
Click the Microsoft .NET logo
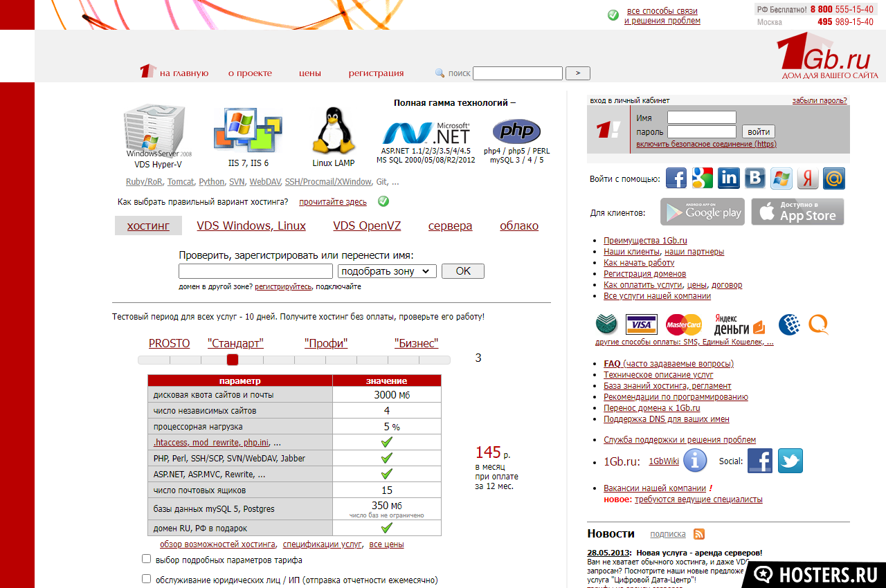426,131
